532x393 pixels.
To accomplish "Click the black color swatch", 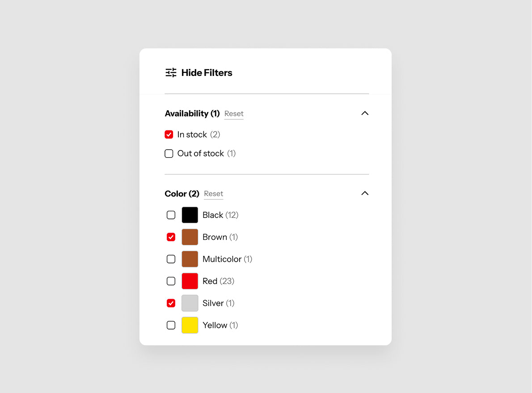I will click(x=190, y=215).
